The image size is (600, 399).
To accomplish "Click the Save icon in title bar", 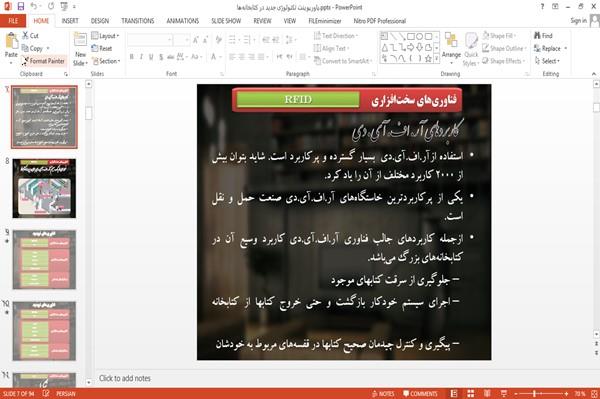I will [x=21, y=6].
